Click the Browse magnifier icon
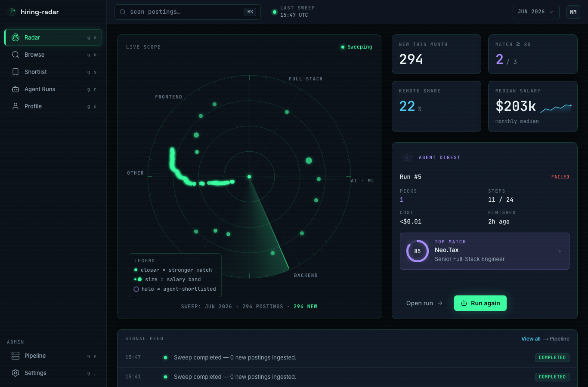588x387 pixels. [x=15, y=55]
